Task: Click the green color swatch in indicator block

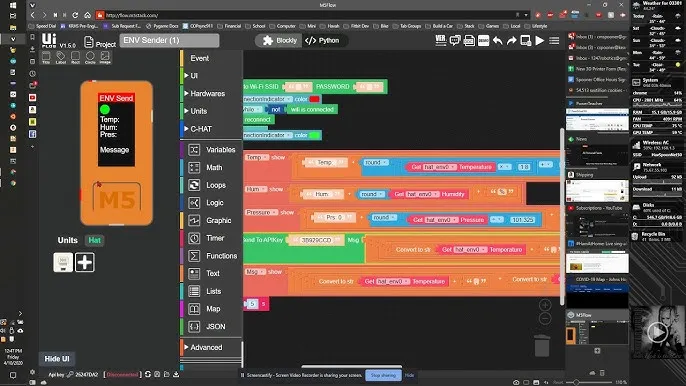Action: 314,135
